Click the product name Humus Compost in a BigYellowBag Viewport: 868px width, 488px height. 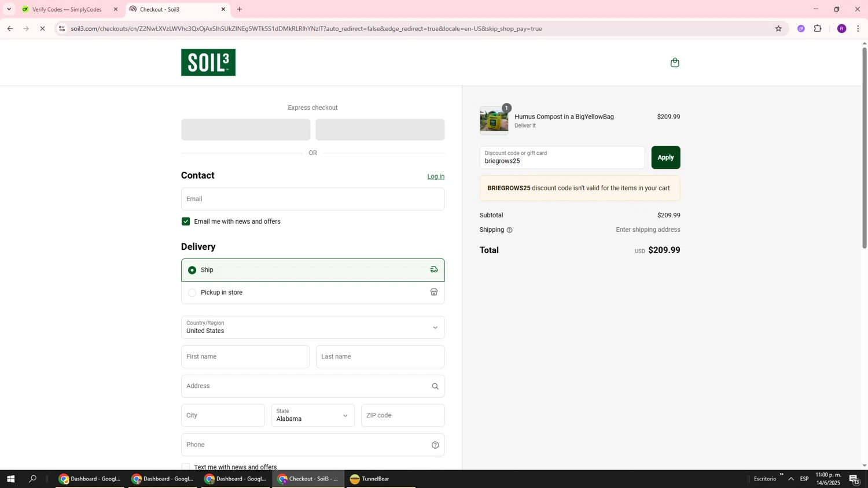tap(564, 117)
